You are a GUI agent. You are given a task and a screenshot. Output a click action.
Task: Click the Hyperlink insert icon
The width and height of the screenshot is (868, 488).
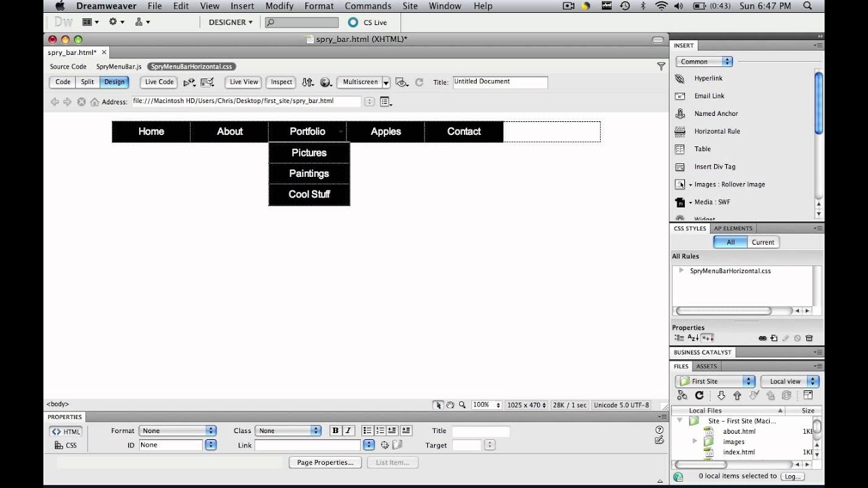[680, 79]
